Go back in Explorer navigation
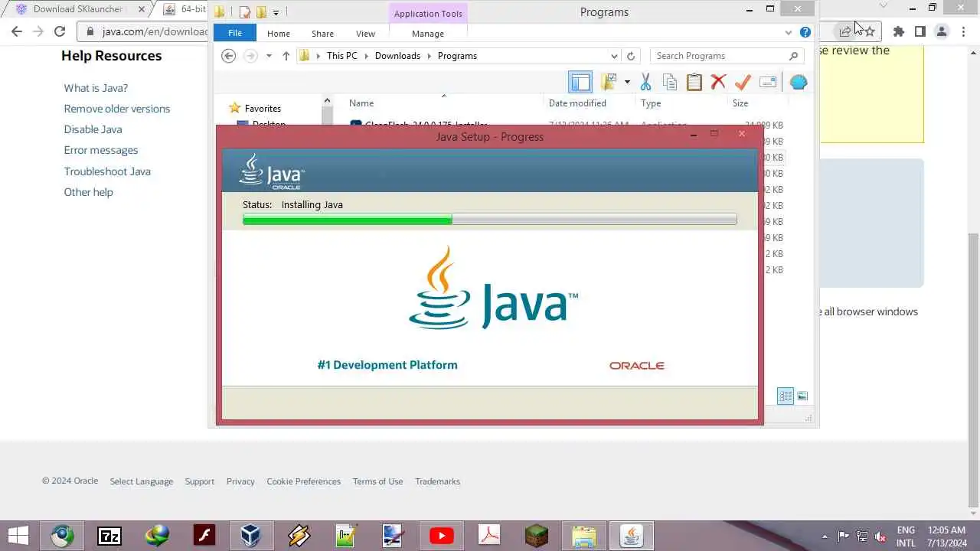The height and width of the screenshot is (551, 980). [x=228, y=56]
